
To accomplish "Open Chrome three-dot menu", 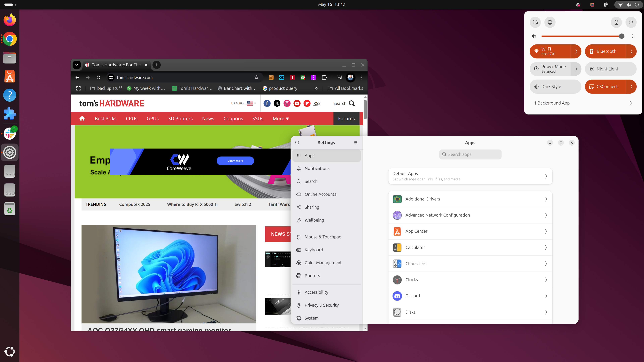I will (361, 77).
